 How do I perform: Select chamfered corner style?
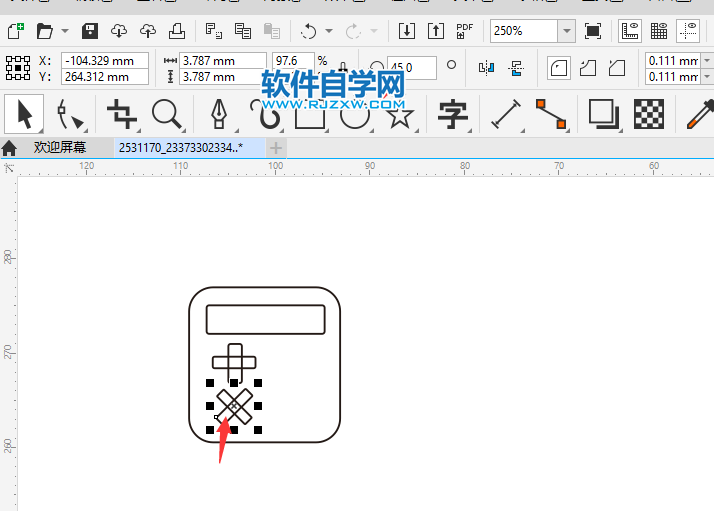click(617, 68)
